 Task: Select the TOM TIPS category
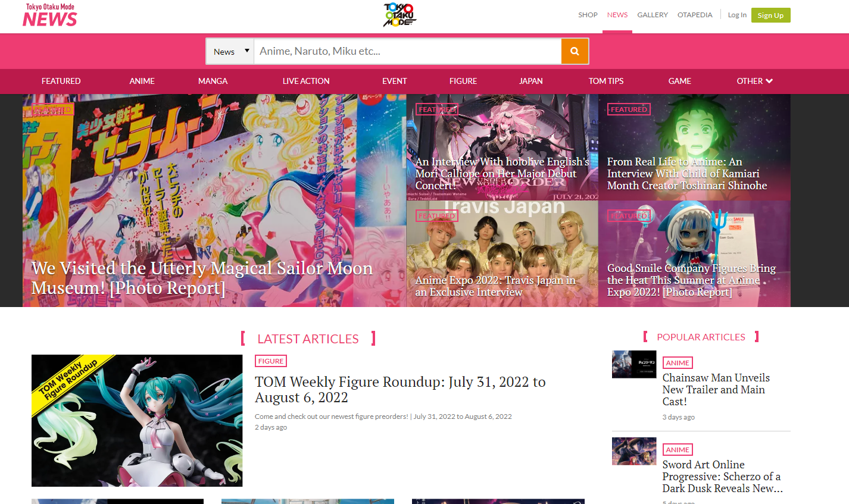pos(605,81)
